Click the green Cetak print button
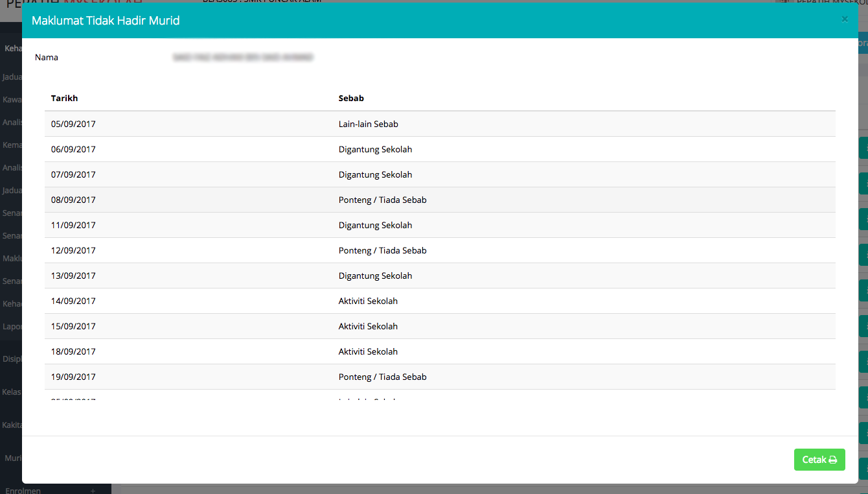Image resolution: width=868 pixels, height=494 pixels. pos(819,460)
